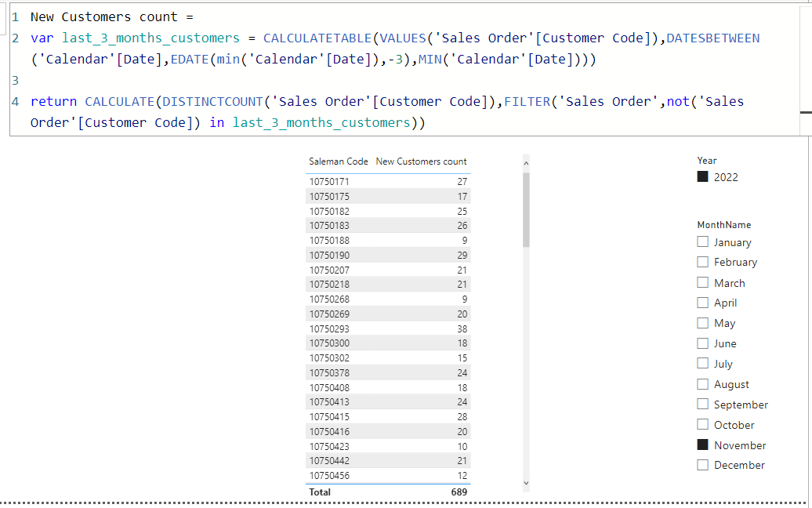Click the MonthName slicer title

point(724,225)
